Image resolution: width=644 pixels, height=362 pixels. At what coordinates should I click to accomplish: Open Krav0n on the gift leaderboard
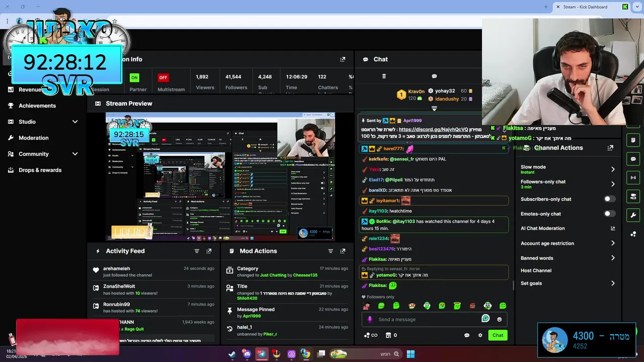coord(416,92)
